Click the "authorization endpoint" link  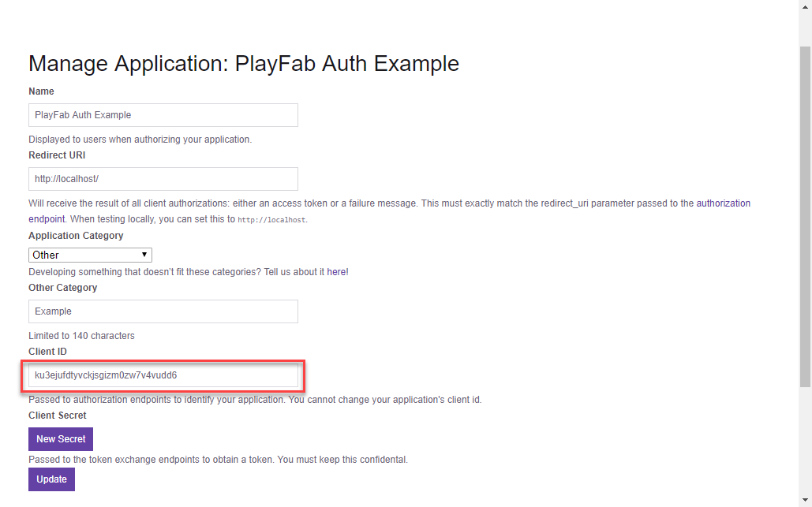click(x=724, y=203)
